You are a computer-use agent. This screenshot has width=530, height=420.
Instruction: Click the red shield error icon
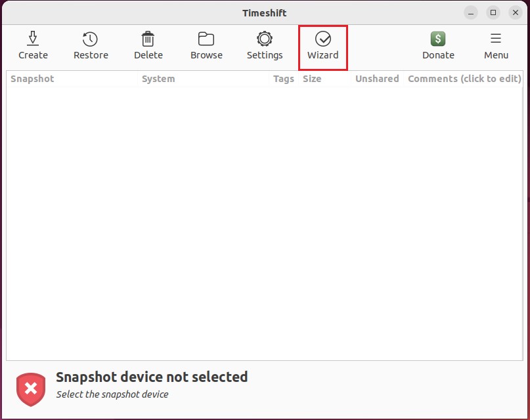[31, 389]
